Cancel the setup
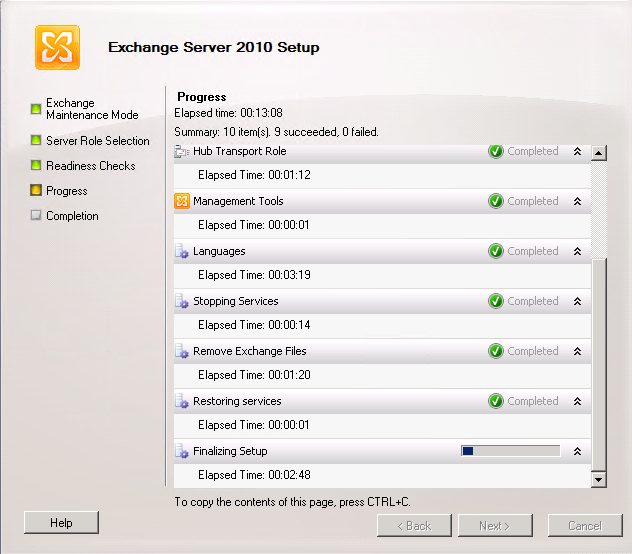632x554 pixels. point(585,525)
